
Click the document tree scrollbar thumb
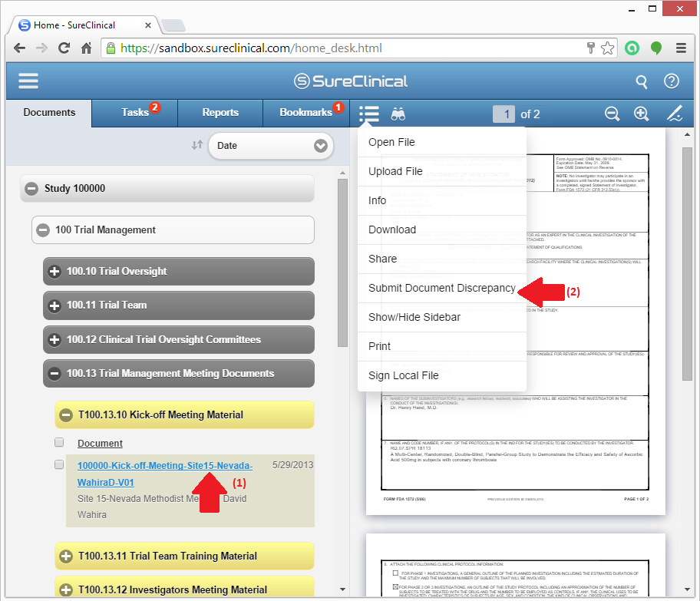pos(342,263)
